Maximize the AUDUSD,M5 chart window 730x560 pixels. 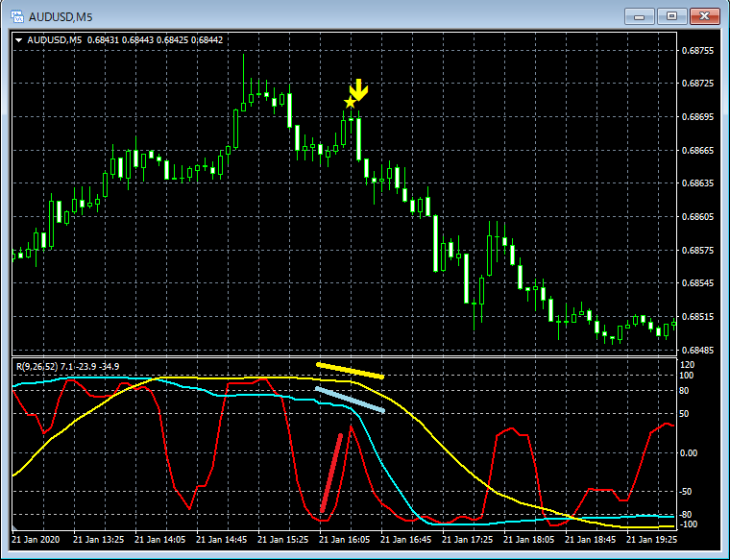coord(671,16)
